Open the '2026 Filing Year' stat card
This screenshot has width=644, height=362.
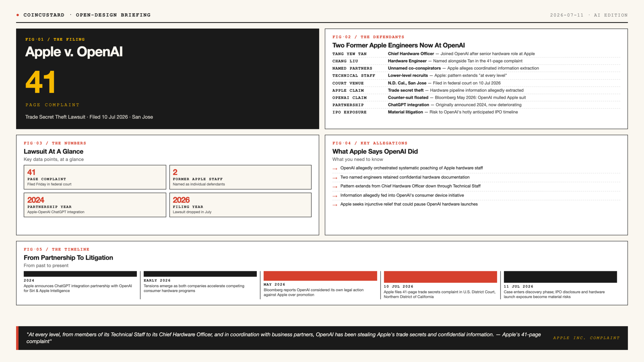(240, 205)
